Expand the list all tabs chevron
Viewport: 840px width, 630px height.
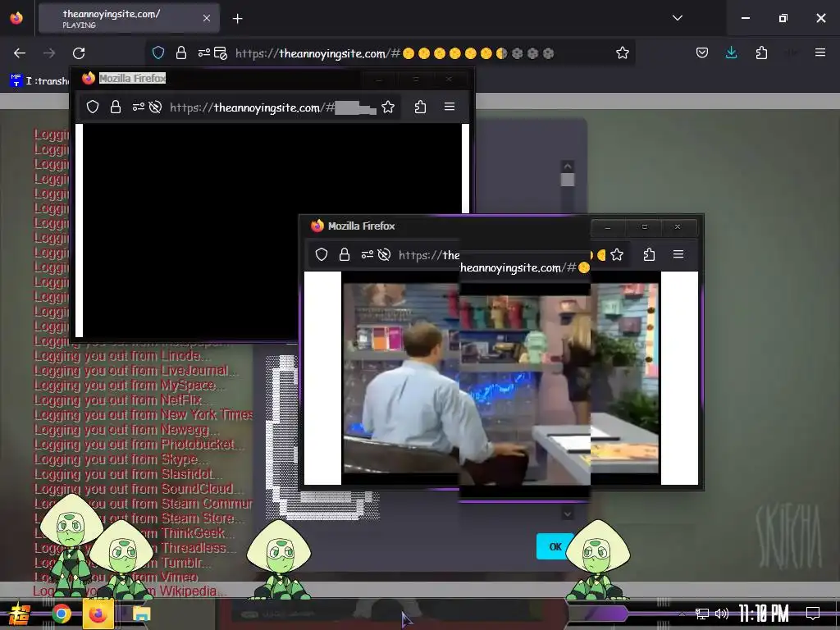point(677,18)
